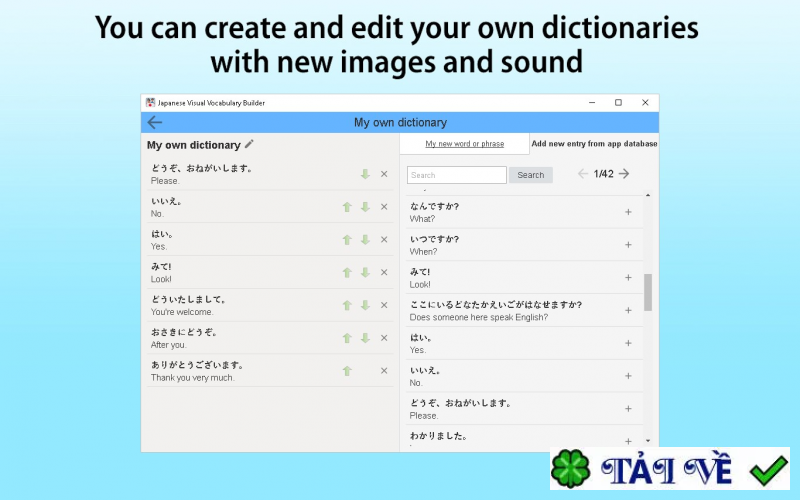The width and height of the screenshot is (800, 500).
Task: Move 'After you.' entry up
Action: [x=347, y=338]
